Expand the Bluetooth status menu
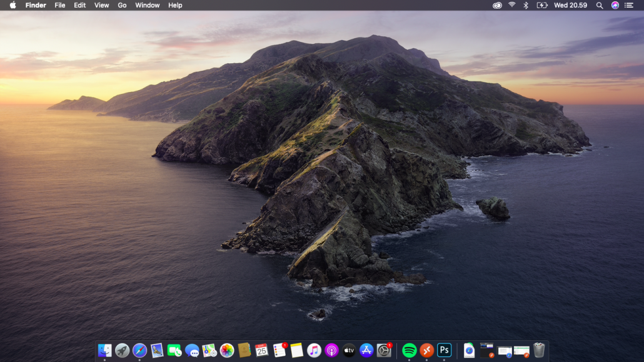 (x=526, y=5)
